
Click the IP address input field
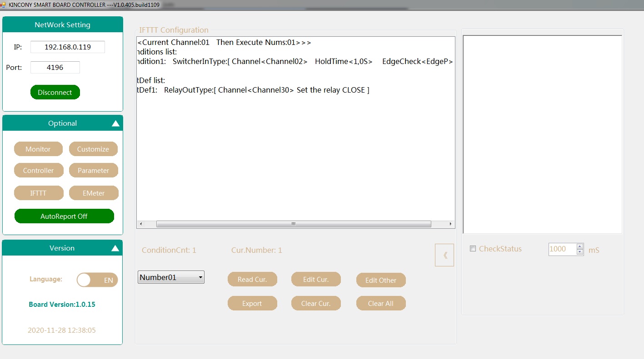click(68, 47)
